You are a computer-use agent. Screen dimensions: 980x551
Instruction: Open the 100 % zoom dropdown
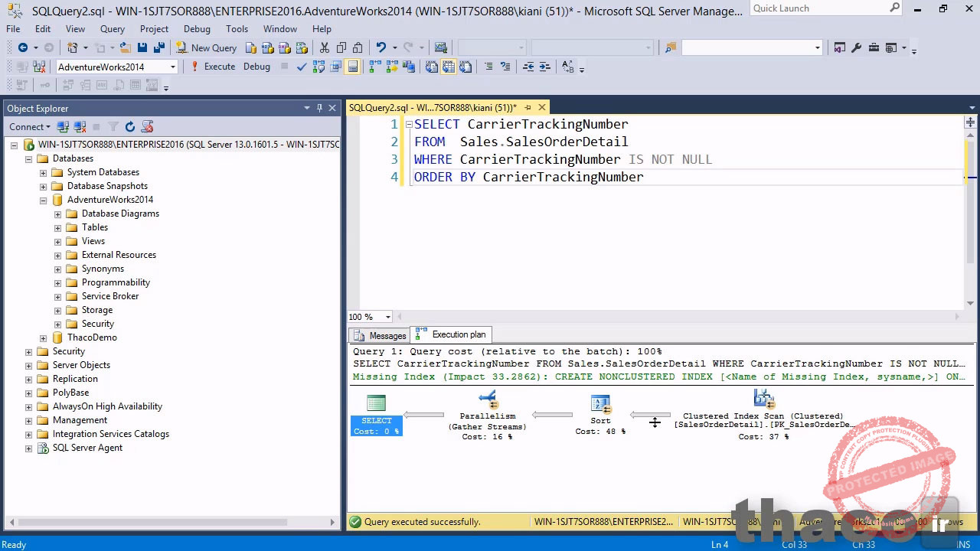(x=387, y=317)
